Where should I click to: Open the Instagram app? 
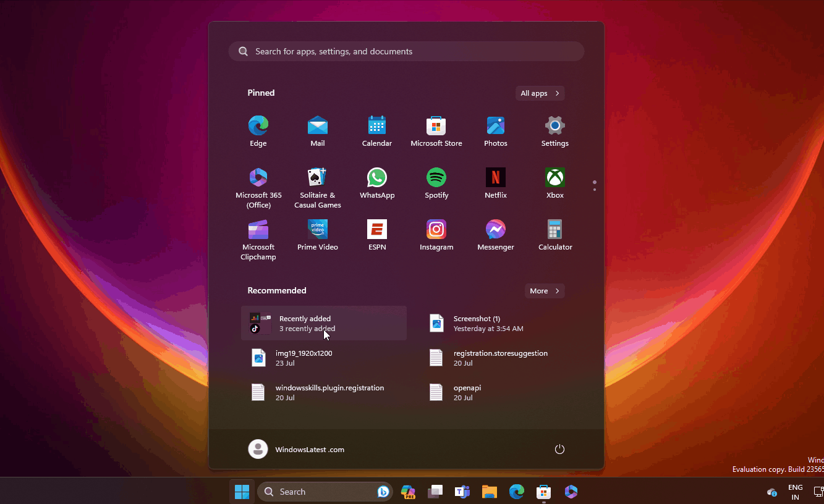click(x=436, y=235)
